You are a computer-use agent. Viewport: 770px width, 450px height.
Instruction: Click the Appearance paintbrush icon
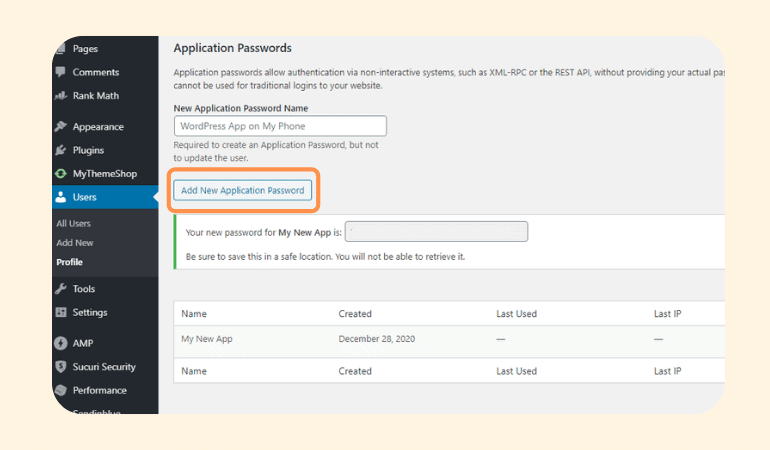[x=61, y=126]
